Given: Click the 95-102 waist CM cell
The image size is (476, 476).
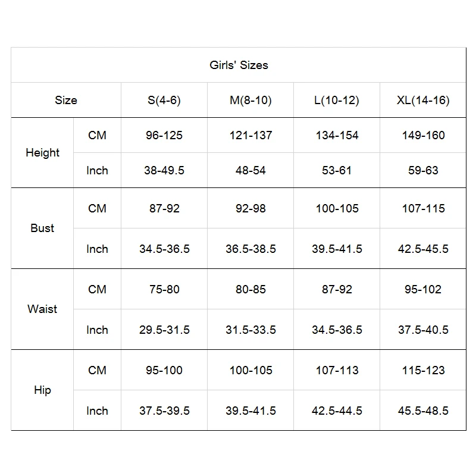Looking at the screenshot, I should (x=423, y=289).
